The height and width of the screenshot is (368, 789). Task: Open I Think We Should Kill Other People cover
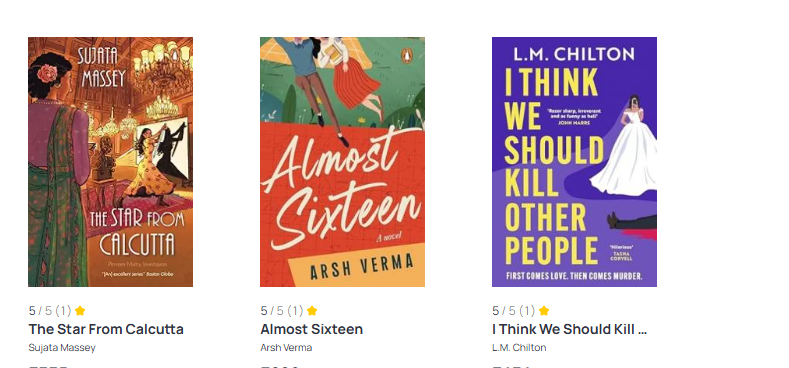coord(574,162)
